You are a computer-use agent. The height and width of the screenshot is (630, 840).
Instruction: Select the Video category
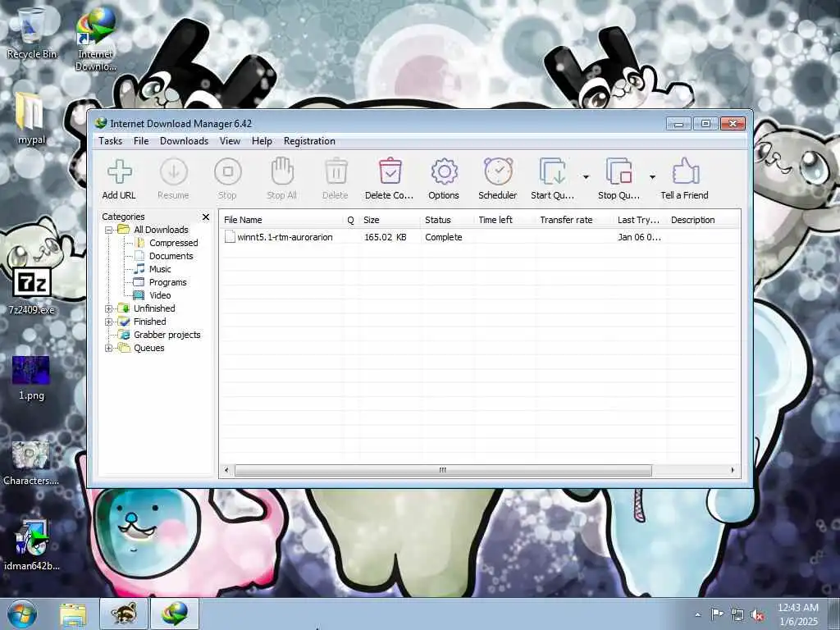pos(160,295)
